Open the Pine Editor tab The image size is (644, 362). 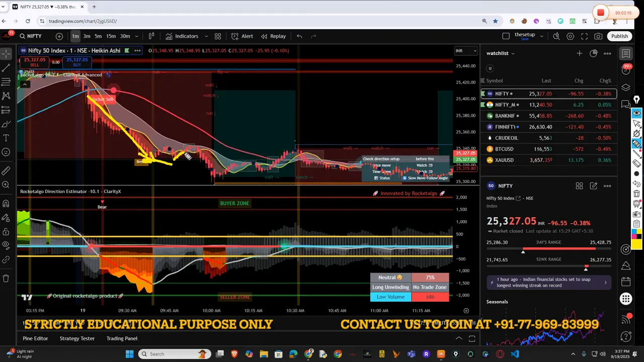point(35,338)
